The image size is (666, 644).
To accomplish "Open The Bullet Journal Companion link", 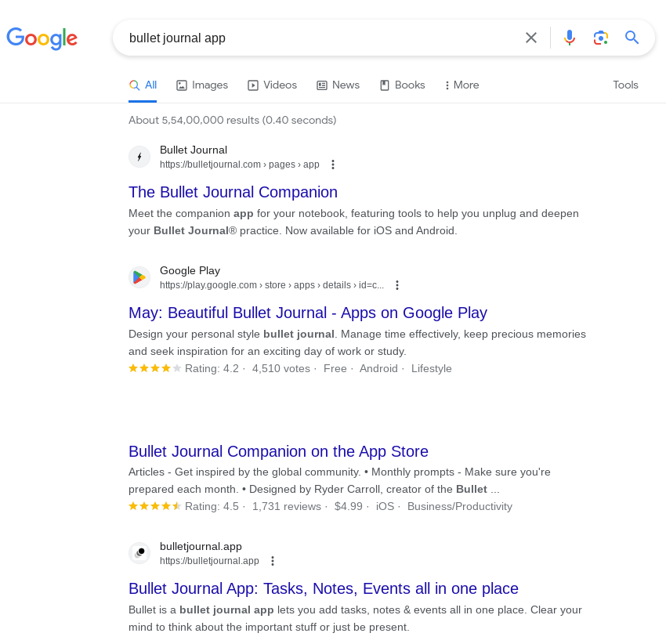I will coord(233,192).
